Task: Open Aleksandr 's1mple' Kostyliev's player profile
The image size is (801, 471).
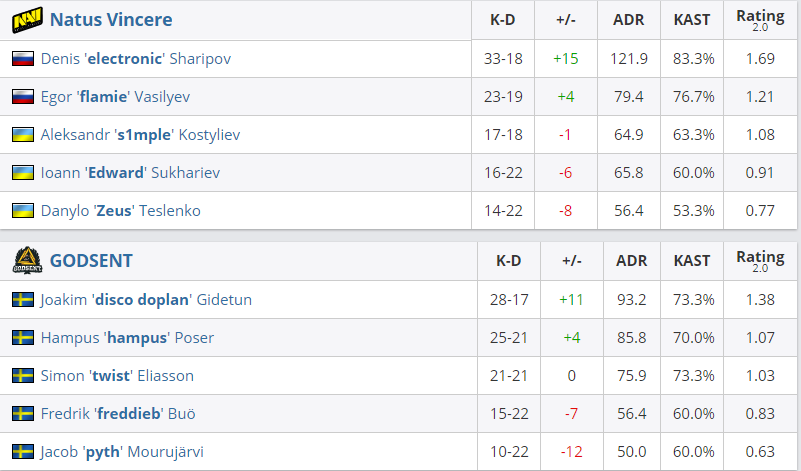Action: [140, 135]
